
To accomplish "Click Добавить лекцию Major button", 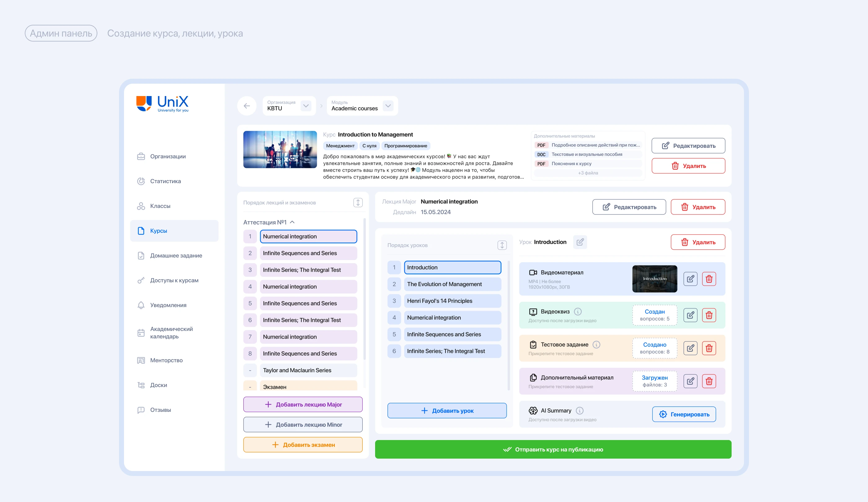I will pos(303,405).
